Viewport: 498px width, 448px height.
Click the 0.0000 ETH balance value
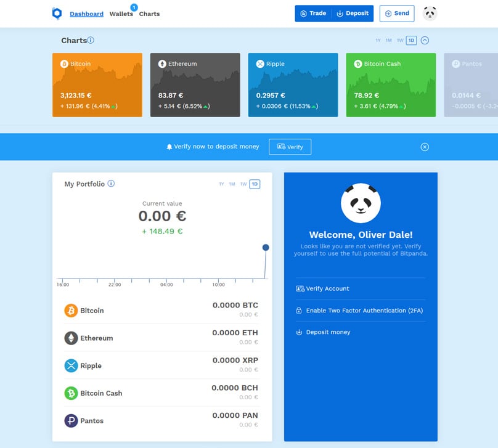click(x=235, y=333)
